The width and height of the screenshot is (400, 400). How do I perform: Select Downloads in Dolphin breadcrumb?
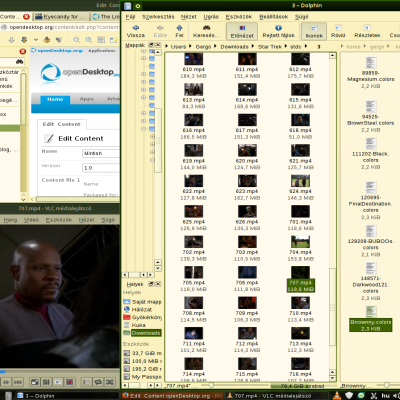point(234,47)
